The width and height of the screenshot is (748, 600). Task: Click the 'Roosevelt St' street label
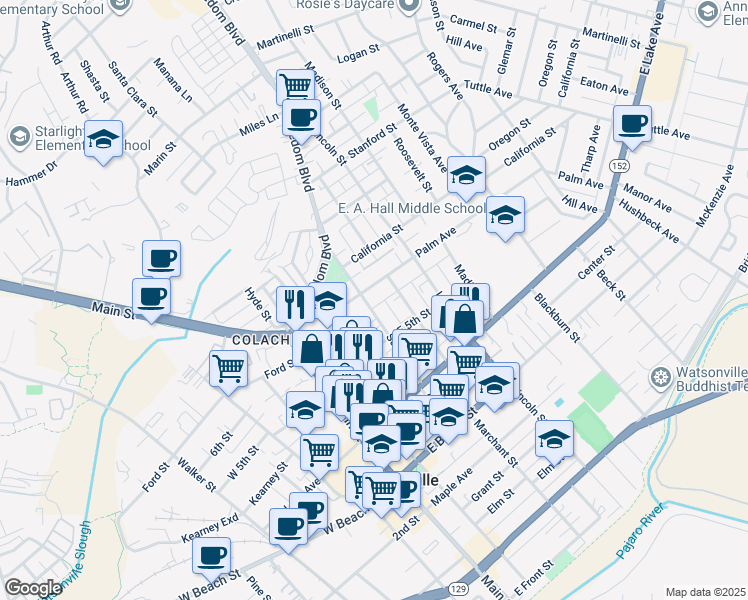coord(413,165)
